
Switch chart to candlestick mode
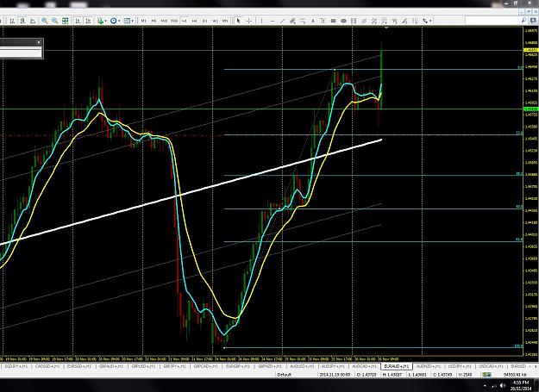(x=22, y=21)
